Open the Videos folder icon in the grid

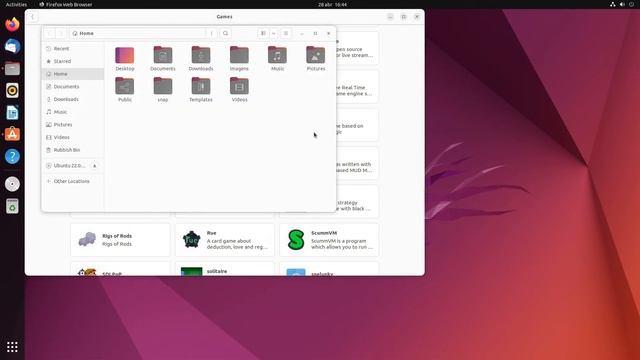pyautogui.click(x=239, y=90)
